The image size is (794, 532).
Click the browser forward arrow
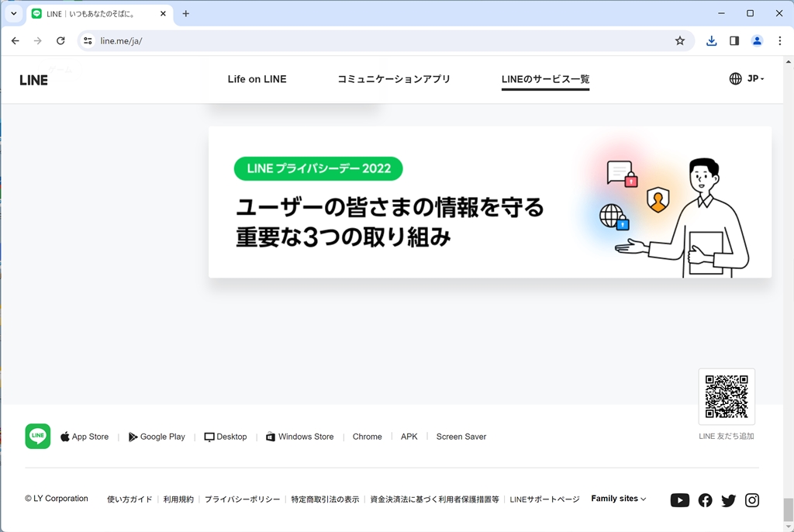pos(37,41)
